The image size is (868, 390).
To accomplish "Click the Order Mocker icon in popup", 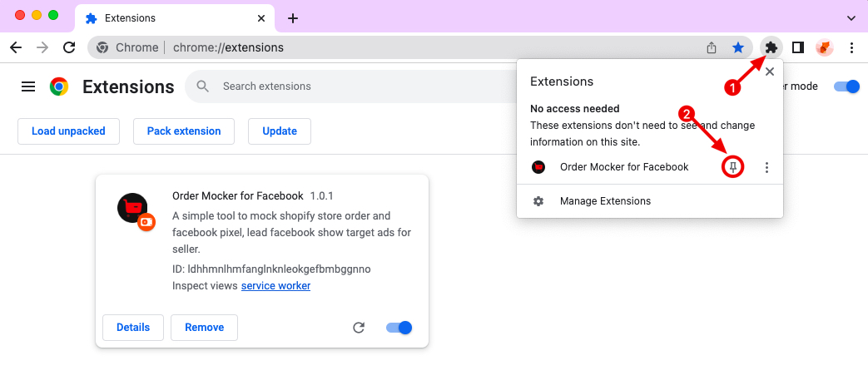I will [x=538, y=167].
